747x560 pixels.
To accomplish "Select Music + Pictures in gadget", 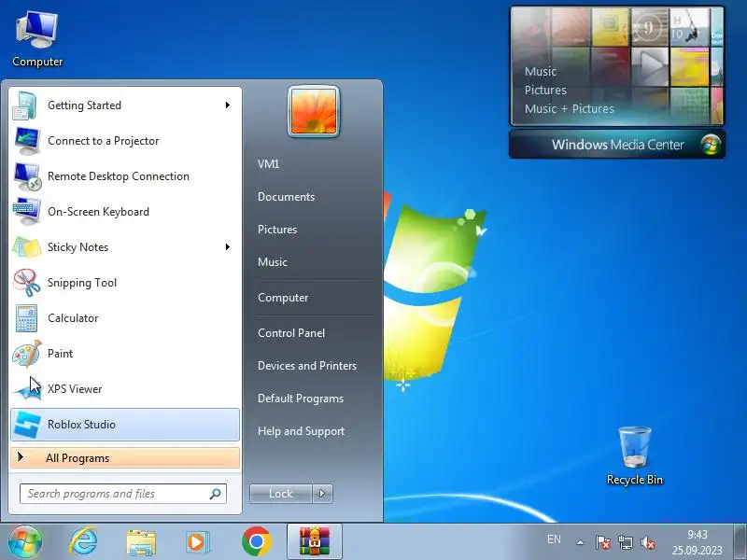I will pyautogui.click(x=570, y=108).
